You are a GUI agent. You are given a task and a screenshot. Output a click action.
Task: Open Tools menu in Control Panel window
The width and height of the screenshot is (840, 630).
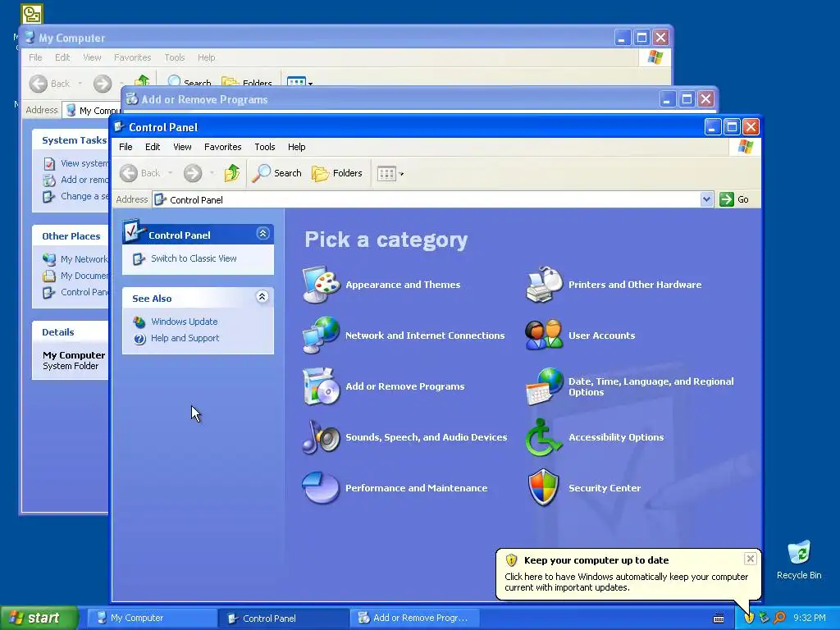coord(265,147)
